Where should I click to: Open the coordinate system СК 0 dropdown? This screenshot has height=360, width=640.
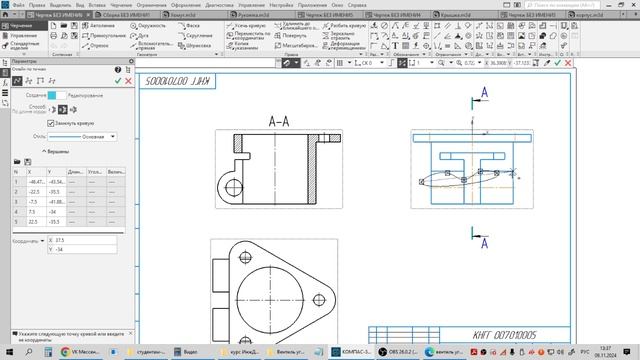[382, 63]
